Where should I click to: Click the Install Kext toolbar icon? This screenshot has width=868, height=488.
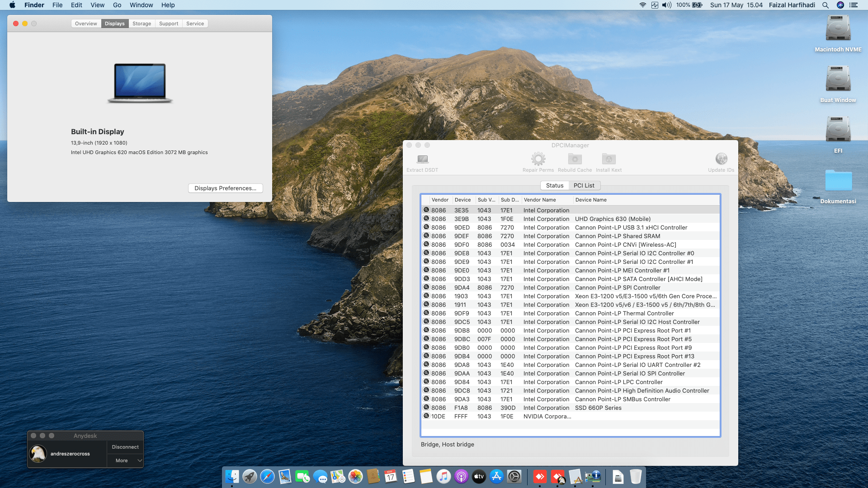coord(609,159)
